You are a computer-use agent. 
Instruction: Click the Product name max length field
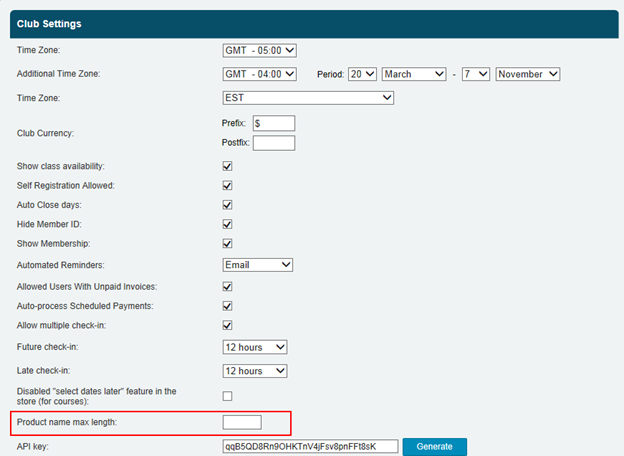coord(242,423)
